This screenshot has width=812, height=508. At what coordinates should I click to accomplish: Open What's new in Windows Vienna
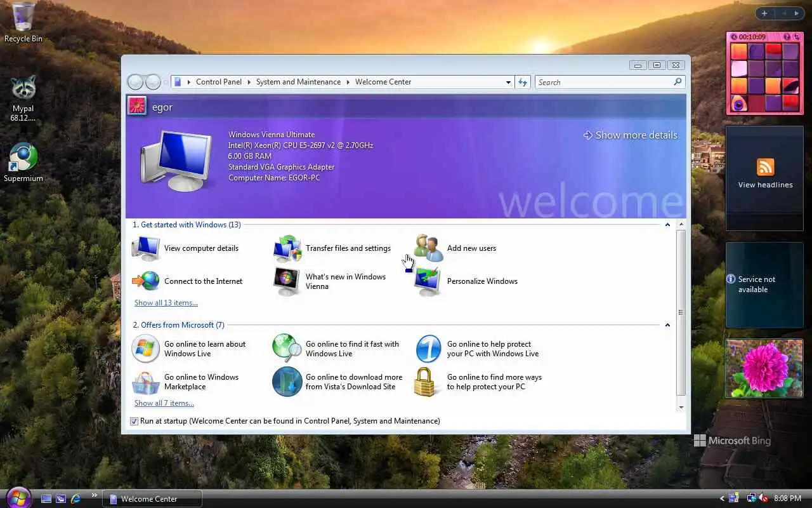click(x=330, y=281)
